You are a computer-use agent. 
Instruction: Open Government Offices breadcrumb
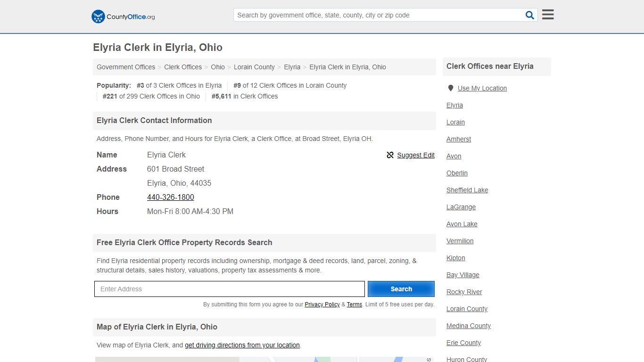click(x=126, y=67)
